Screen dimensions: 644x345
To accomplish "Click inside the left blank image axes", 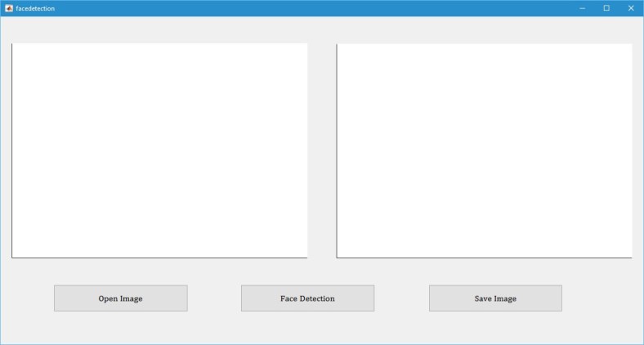I will coord(159,150).
